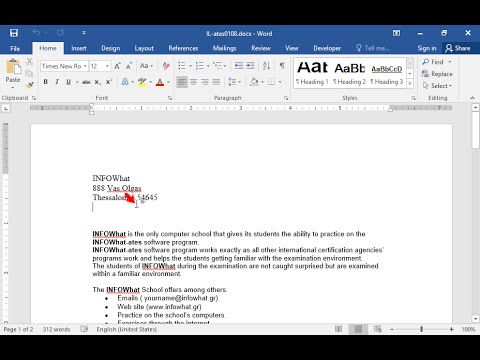The height and width of the screenshot is (360, 480).
Task: Open the Multilevel List dropdown
Action: click(x=225, y=66)
